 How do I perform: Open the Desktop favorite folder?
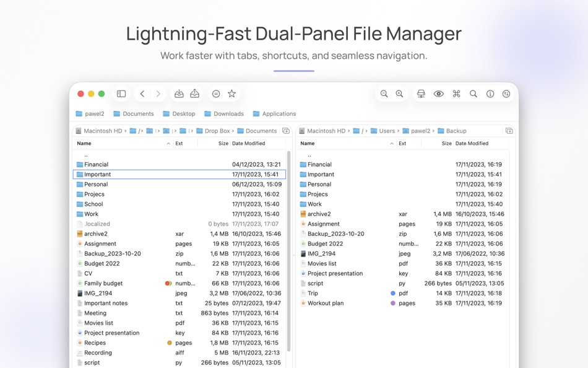179,114
